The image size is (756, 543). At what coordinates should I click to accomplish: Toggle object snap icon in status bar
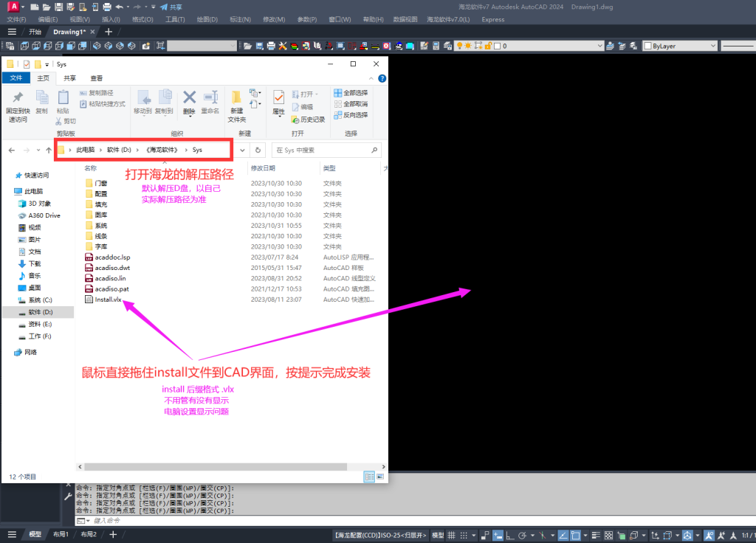coord(575,536)
